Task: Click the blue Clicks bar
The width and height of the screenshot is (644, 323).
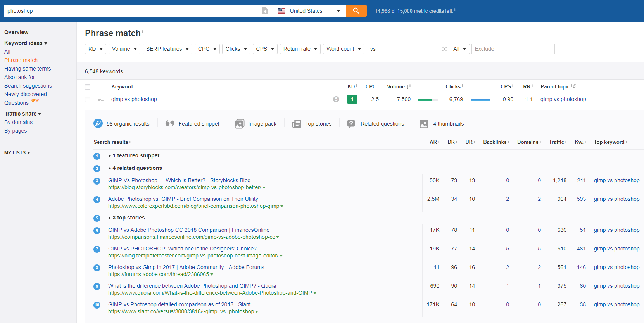Action: coord(480,100)
